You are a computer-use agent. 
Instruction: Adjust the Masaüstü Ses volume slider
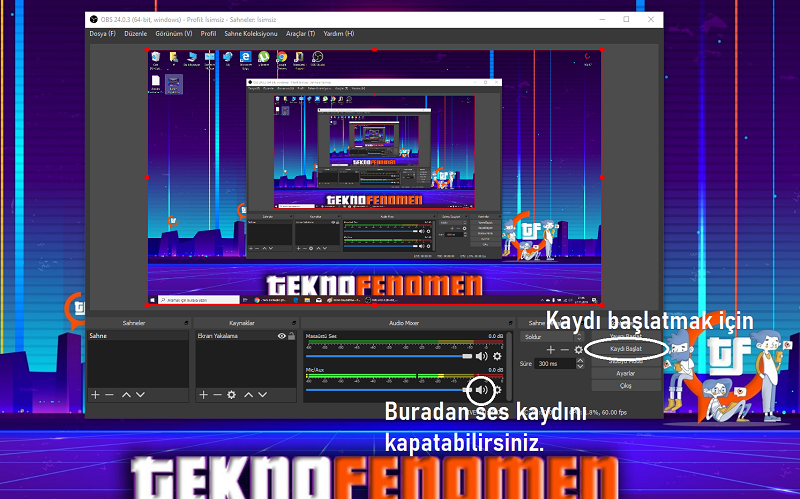coord(389,356)
